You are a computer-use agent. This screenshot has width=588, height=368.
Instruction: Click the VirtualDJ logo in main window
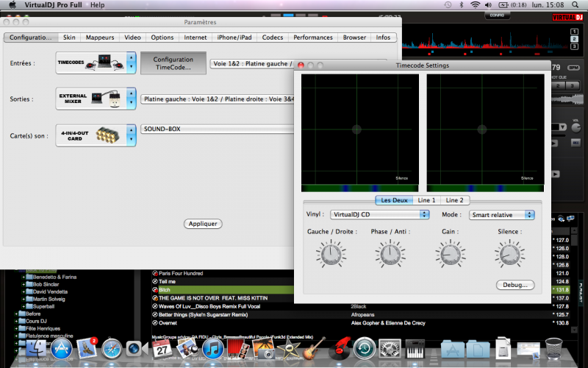[x=567, y=17]
